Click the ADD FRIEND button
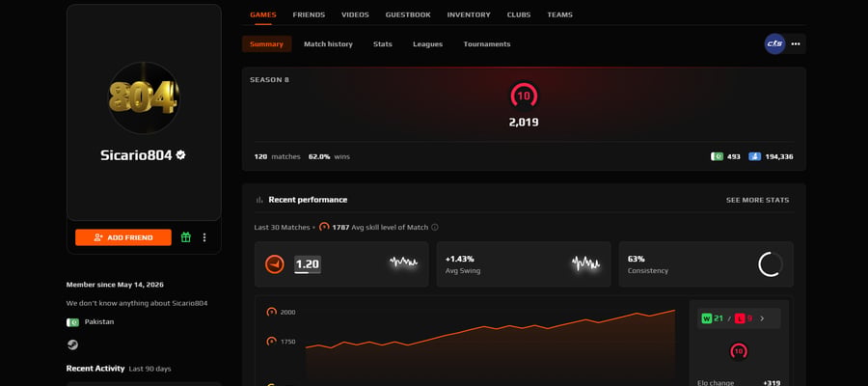Image resolution: width=868 pixels, height=386 pixels. tap(123, 237)
